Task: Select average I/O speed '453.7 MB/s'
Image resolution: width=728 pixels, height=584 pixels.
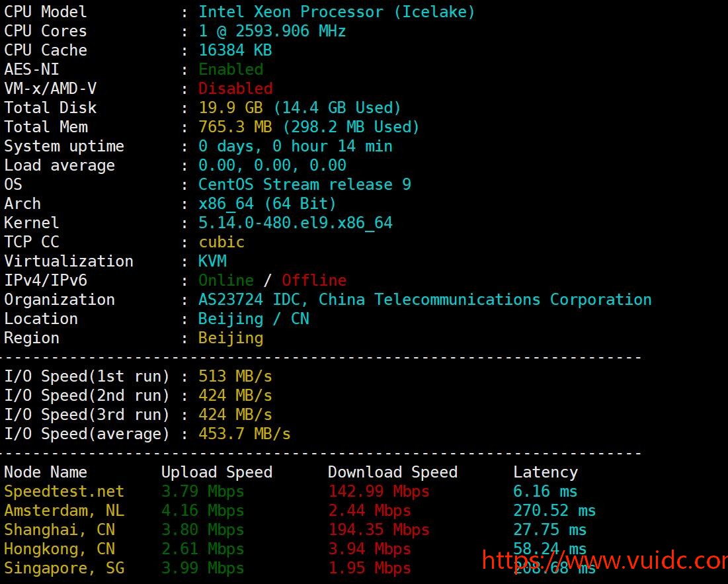Action: tap(244, 434)
